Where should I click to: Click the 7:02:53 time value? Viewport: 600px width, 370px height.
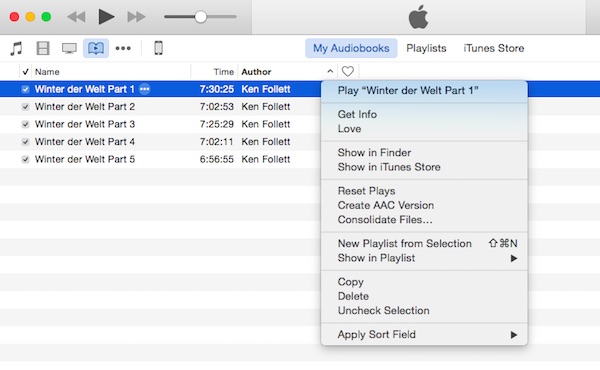pyautogui.click(x=217, y=107)
